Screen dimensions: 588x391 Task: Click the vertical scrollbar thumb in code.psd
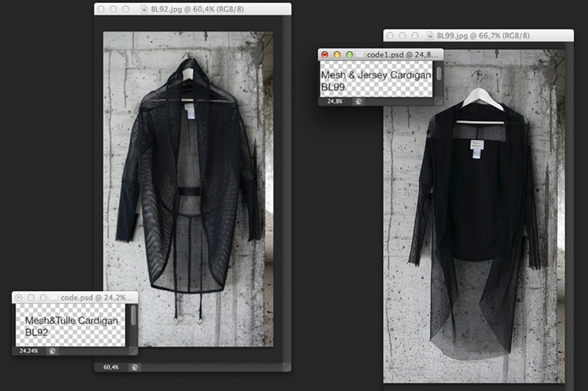pos(133,315)
